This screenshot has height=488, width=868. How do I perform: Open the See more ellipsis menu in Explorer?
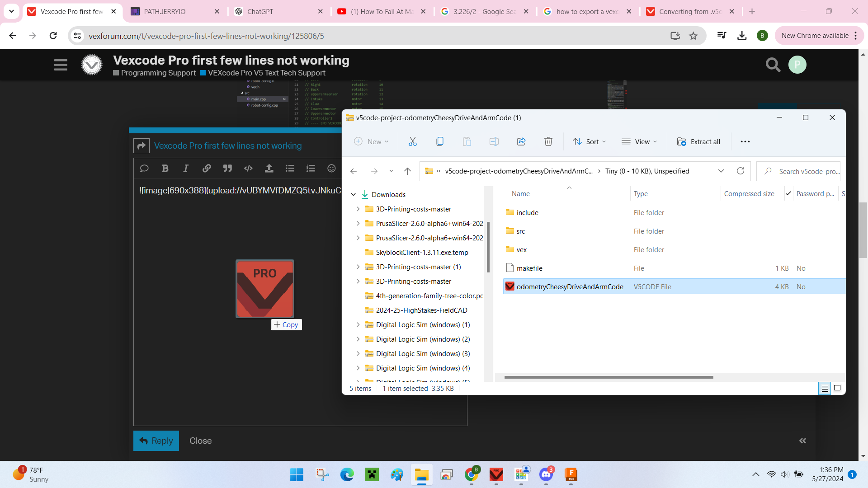coord(745,141)
